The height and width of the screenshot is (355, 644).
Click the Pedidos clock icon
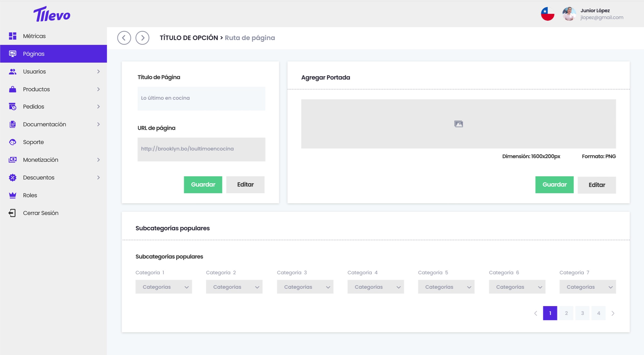tap(13, 107)
